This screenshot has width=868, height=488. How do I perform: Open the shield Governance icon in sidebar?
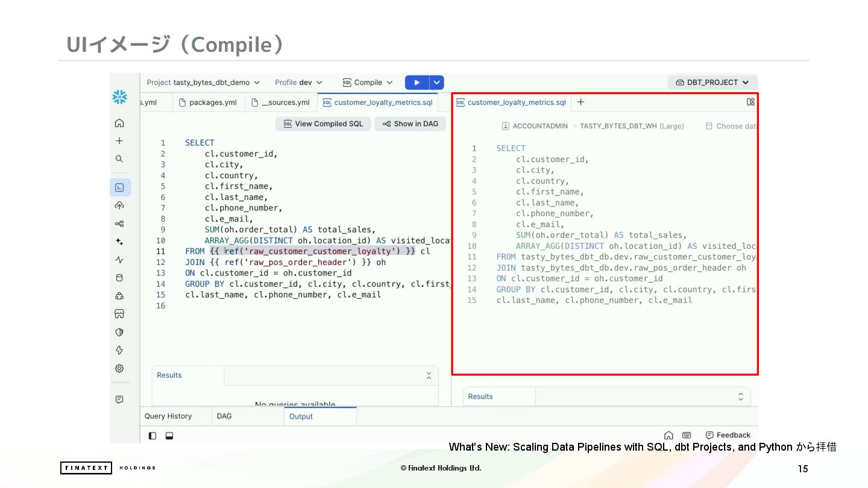(x=119, y=332)
